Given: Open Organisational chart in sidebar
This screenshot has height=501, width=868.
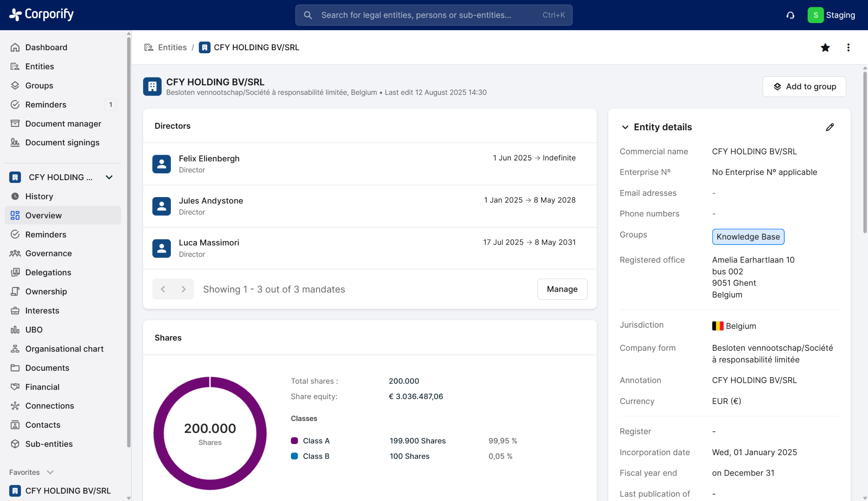Looking at the screenshot, I should [x=64, y=349].
